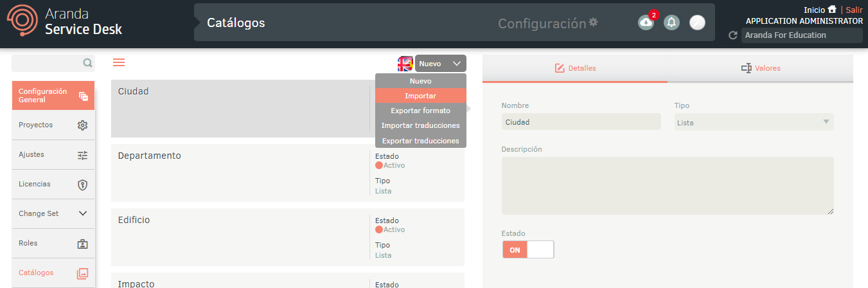Image resolution: width=868 pixels, height=288 pixels.
Task: Select Importar from the dropdown menu
Action: (x=420, y=96)
